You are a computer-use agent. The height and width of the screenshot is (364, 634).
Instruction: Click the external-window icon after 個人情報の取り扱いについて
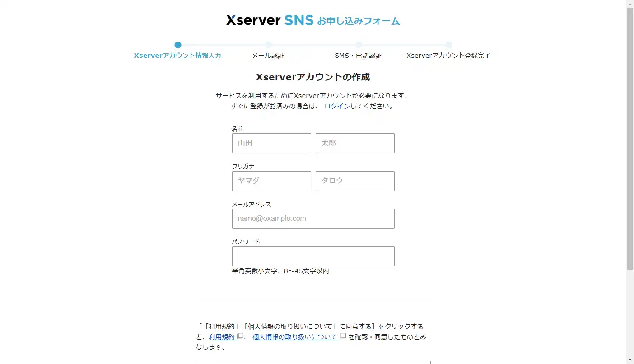click(x=343, y=336)
